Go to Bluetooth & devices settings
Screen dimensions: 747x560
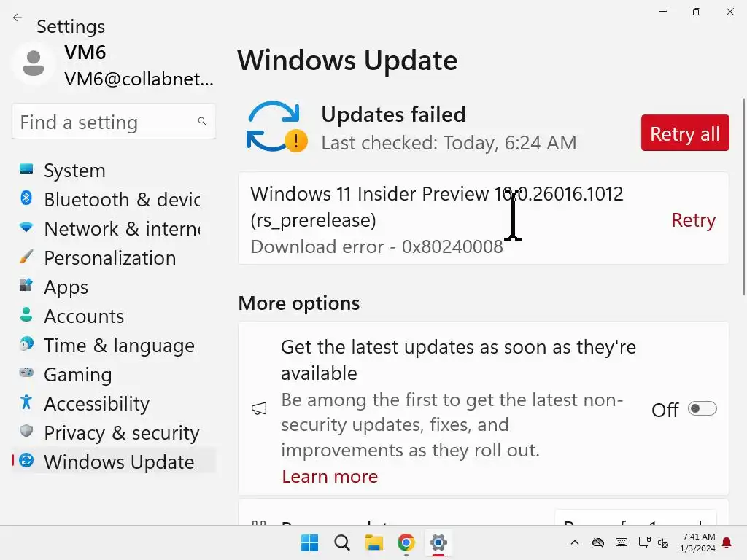coord(114,199)
